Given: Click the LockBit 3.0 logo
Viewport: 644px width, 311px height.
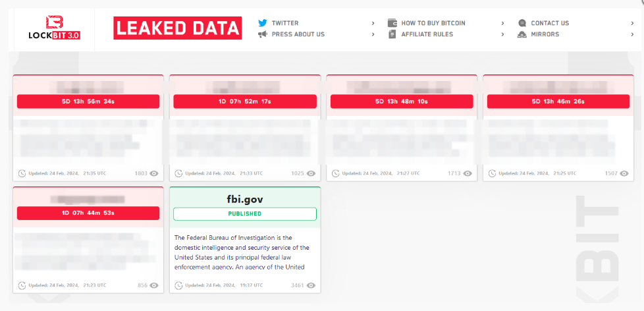Looking at the screenshot, I should (55, 28).
